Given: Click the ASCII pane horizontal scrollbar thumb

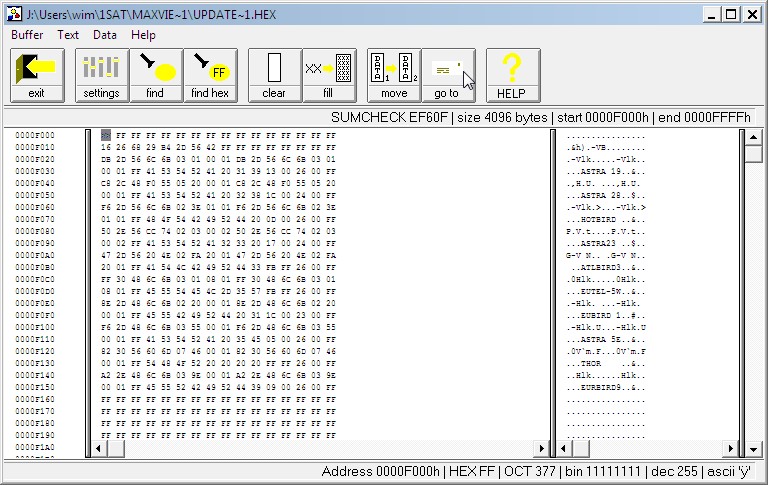Looking at the screenshot, I should (x=581, y=448).
